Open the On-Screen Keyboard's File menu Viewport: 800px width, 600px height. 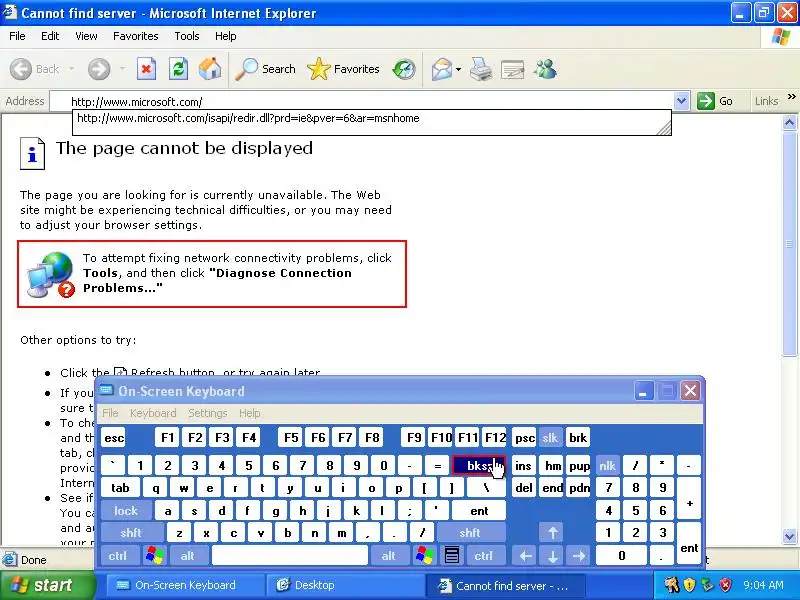point(110,413)
